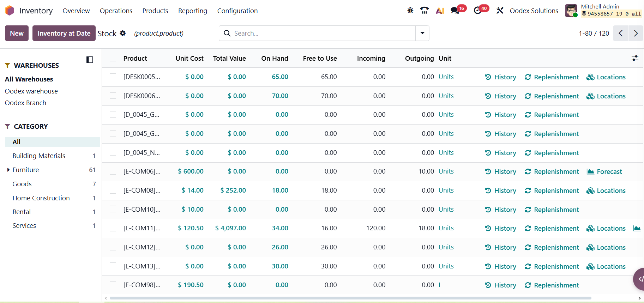Image resolution: width=644 pixels, height=303 pixels.
Task: Tick the select-all checkbox in header
Action: [x=113, y=58]
